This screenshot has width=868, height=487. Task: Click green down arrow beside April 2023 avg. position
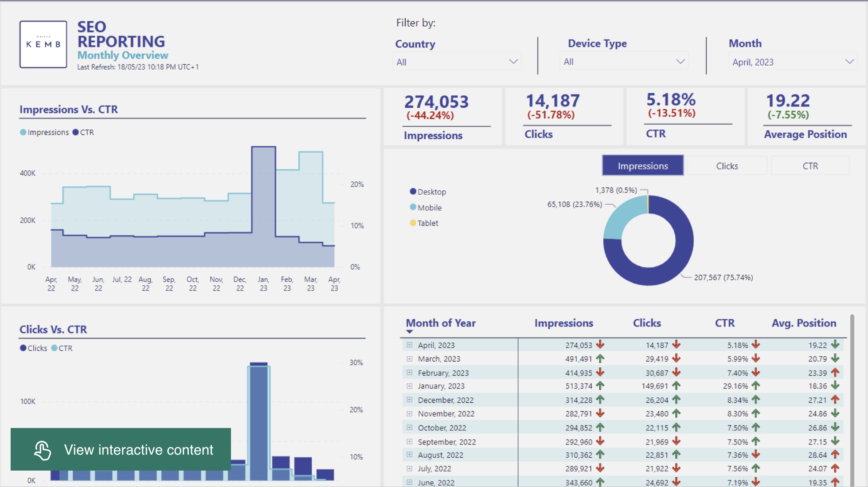click(x=835, y=345)
